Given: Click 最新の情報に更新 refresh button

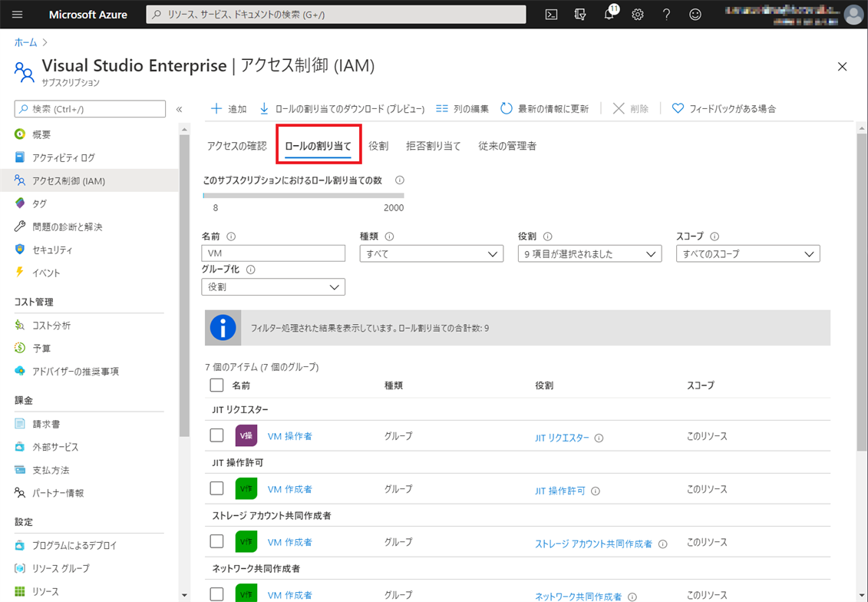Looking at the screenshot, I should [545, 108].
